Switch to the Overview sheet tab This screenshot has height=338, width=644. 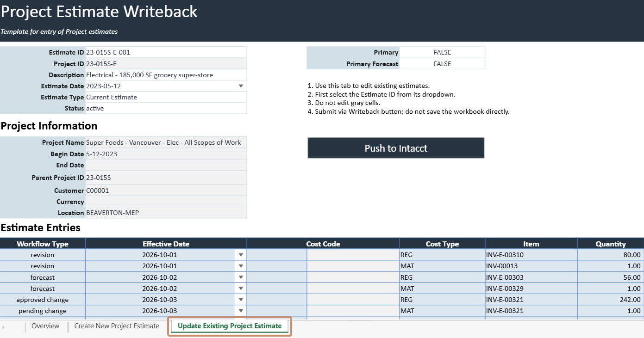tap(45, 326)
